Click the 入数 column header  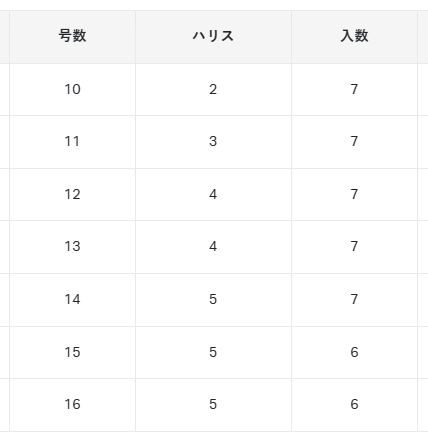pos(354,37)
